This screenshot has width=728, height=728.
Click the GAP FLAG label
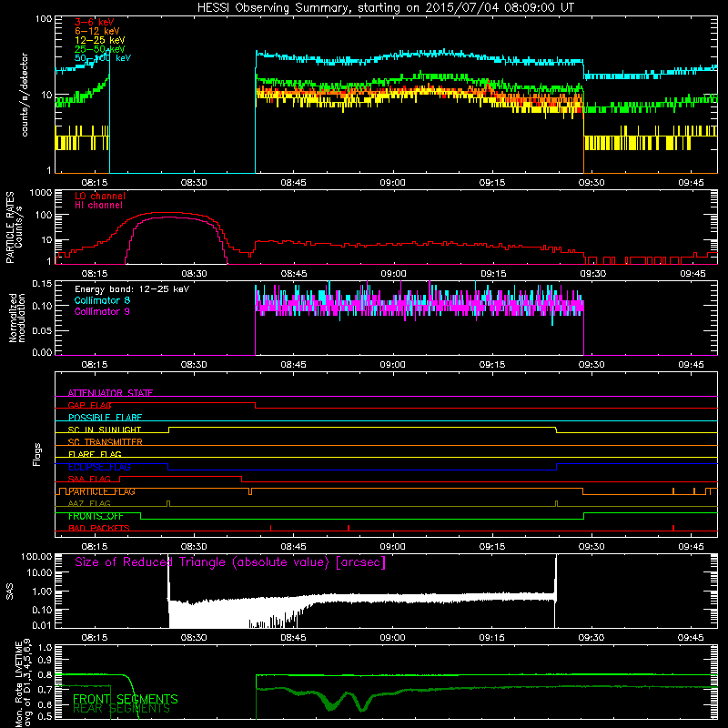tap(89, 405)
